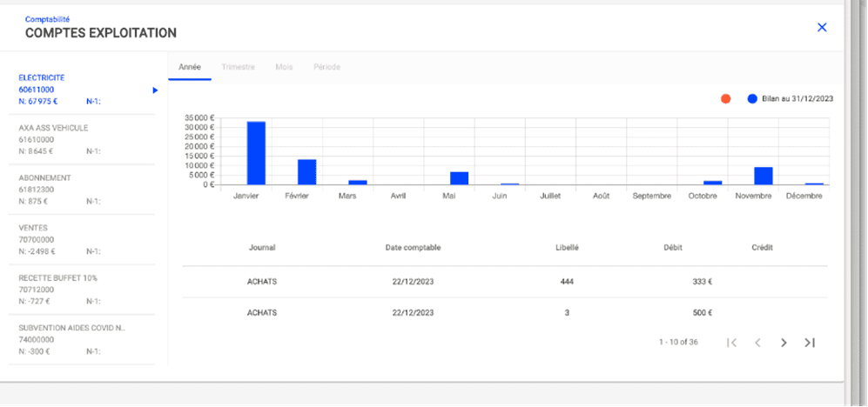This screenshot has width=868, height=407.
Task: Go to first page of entries
Action: coord(732,343)
